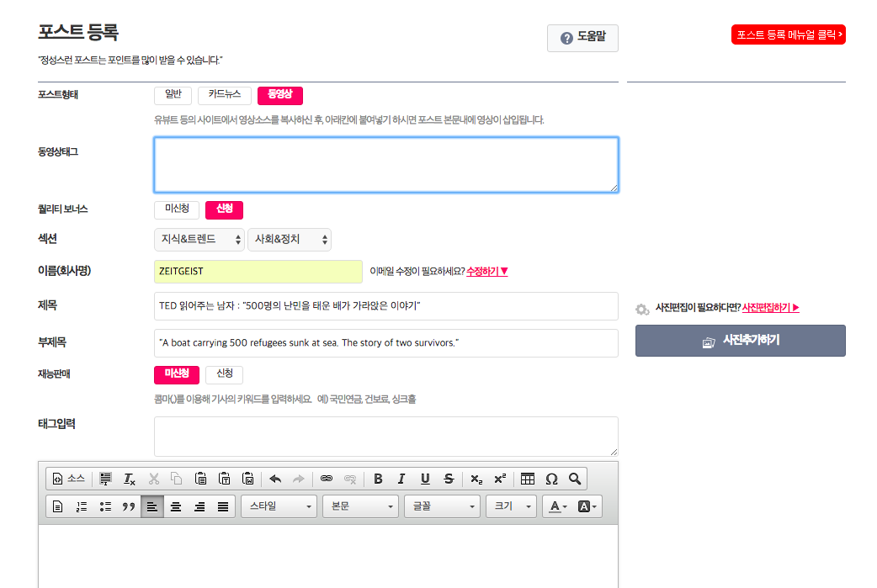Align text right
Viewport: 877px width, 588px height.
pyautogui.click(x=199, y=506)
